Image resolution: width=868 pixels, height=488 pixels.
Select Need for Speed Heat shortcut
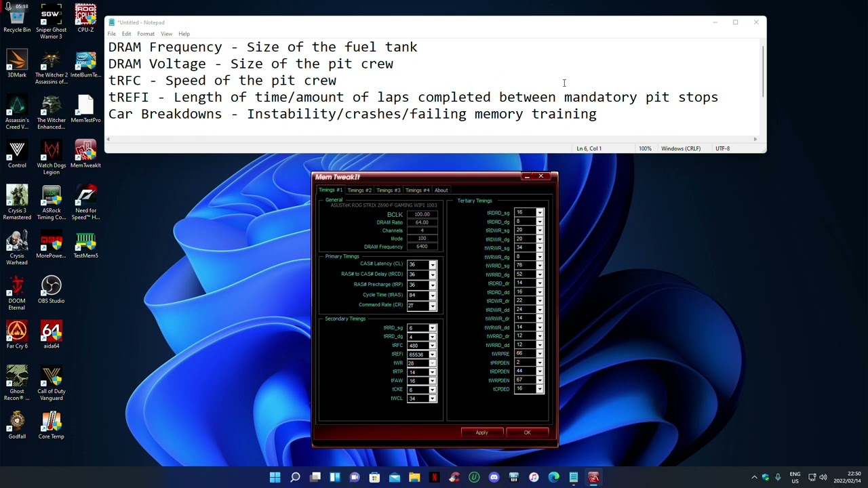(85, 203)
